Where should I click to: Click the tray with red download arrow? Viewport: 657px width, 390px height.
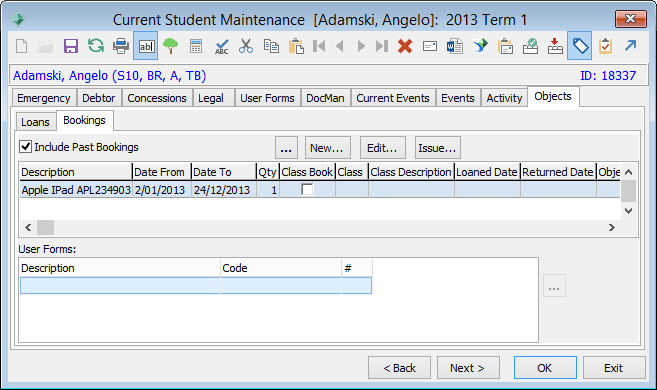pyautogui.click(x=555, y=46)
